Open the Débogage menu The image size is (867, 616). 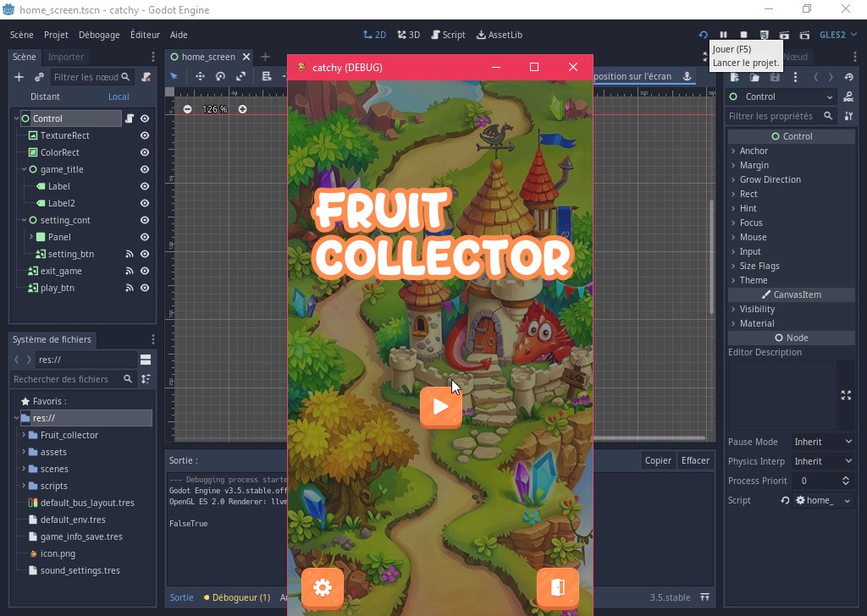[99, 35]
